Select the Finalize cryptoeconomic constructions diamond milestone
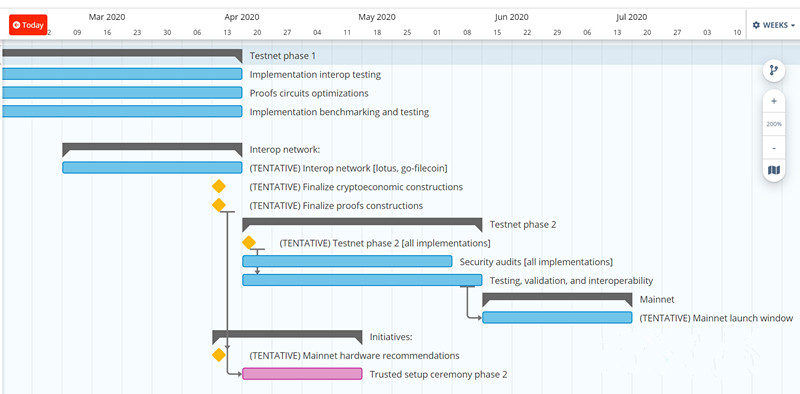800x394 pixels. pos(219,186)
